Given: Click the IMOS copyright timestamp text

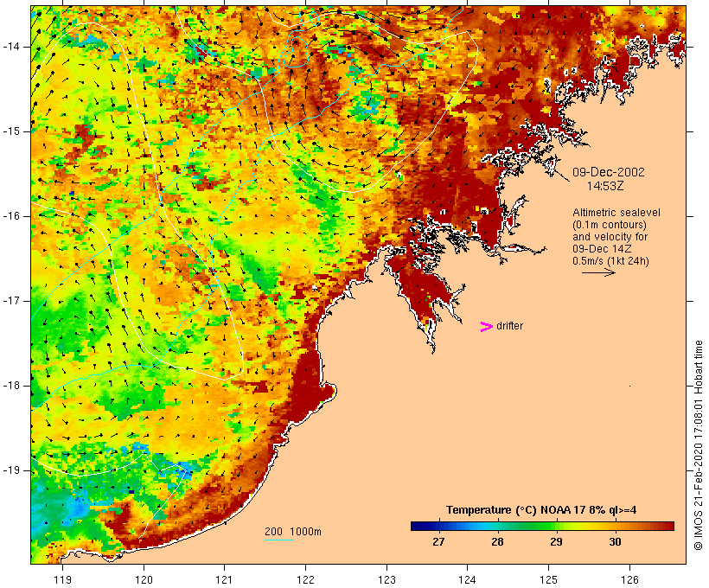Looking at the screenshot, I should pos(699,445).
